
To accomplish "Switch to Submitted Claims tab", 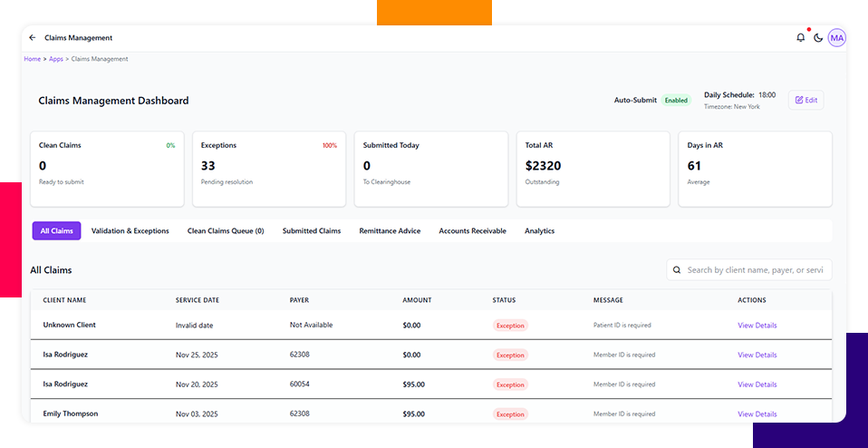I will [312, 231].
